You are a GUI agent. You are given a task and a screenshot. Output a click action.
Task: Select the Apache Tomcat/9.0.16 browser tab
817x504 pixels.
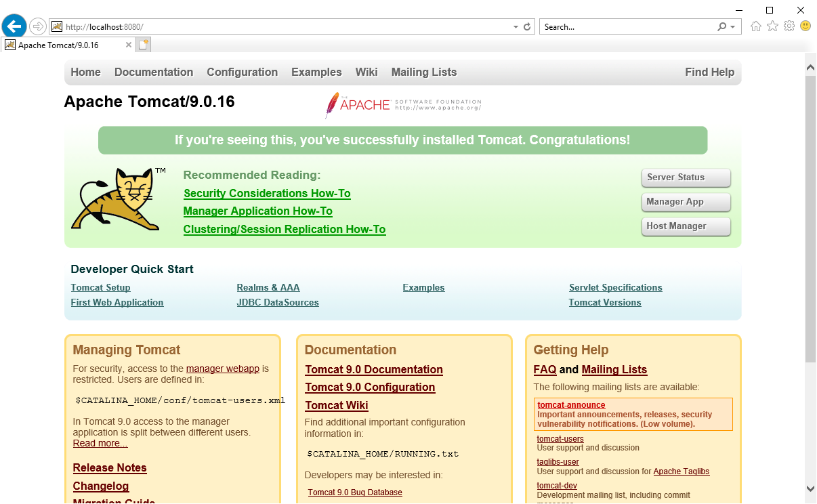click(68, 45)
